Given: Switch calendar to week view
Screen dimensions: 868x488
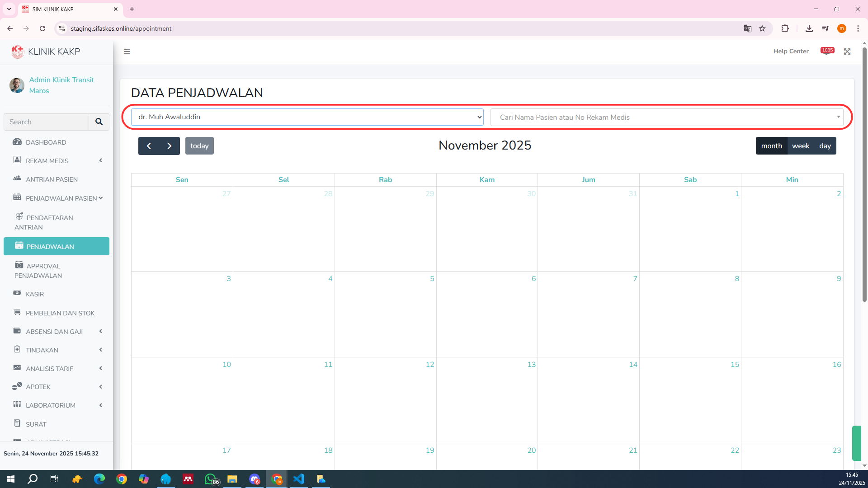Looking at the screenshot, I should pyautogui.click(x=800, y=146).
